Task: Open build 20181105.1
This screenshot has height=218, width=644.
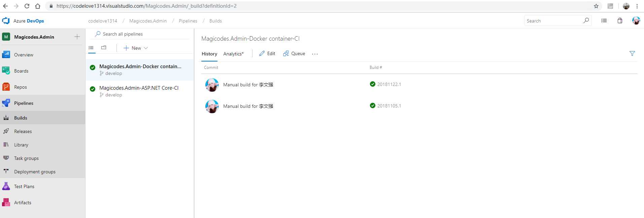Action: pyautogui.click(x=389, y=106)
